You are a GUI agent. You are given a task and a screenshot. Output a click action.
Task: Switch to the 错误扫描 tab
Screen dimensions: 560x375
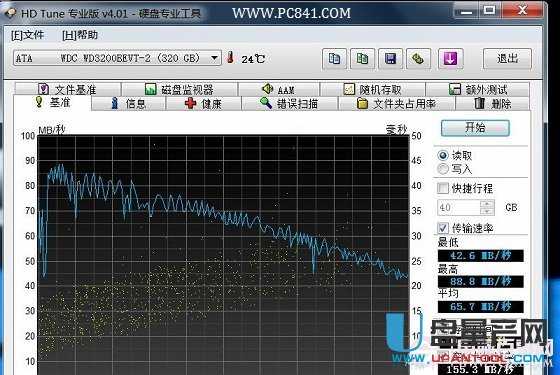tap(290, 104)
